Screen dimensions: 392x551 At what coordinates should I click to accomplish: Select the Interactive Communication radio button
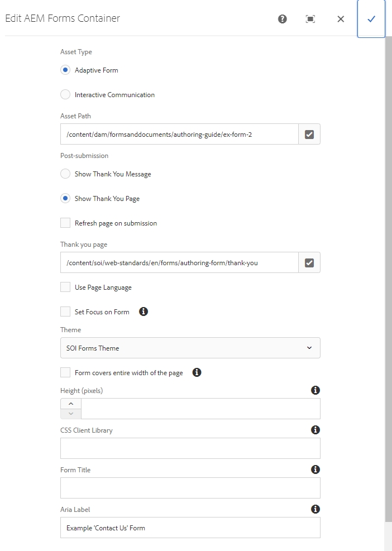65,94
